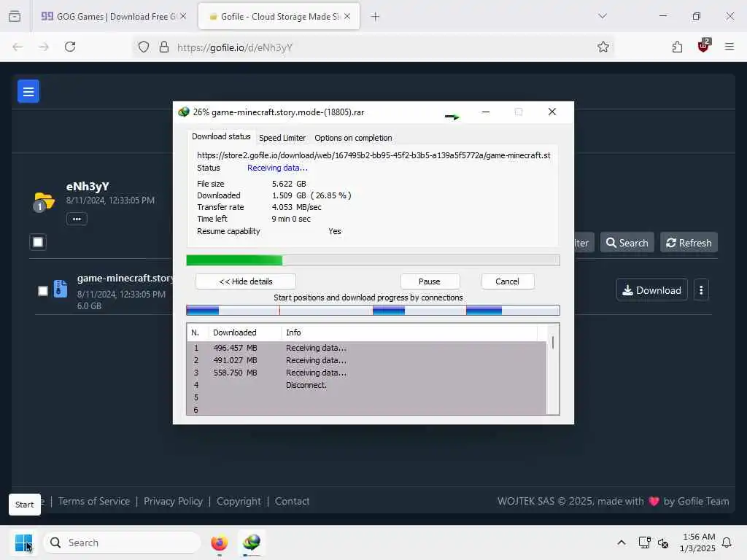Click the green download progress bar

pos(373,260)
